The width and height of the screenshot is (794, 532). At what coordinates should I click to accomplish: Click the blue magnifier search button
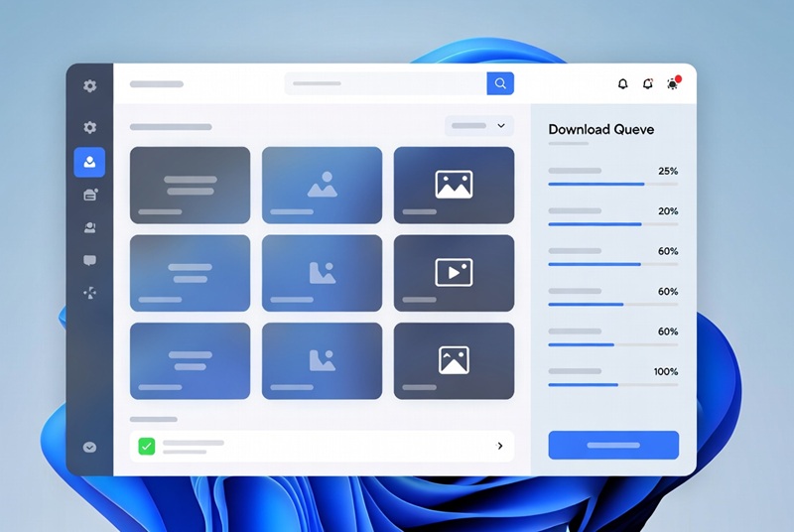[500, 83]
